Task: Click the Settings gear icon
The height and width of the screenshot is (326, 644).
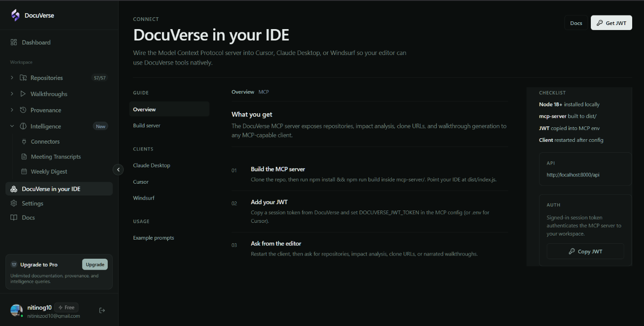Action: pyautogui.click(x=14, y=203)
